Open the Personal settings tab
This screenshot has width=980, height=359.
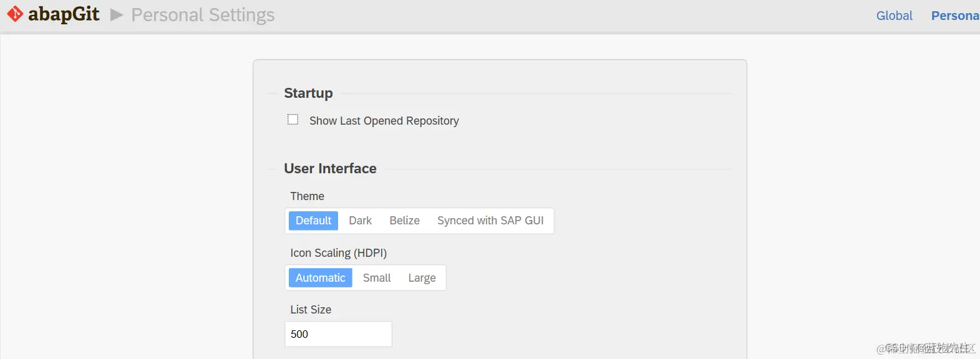(x=955, y=16)
